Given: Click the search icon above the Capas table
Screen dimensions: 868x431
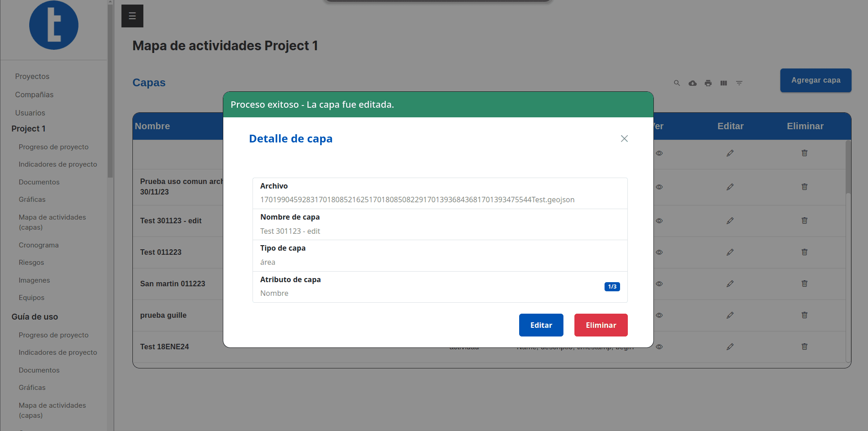Looking at the screenshot, I should pyautogui.click(x=677, y=83).
